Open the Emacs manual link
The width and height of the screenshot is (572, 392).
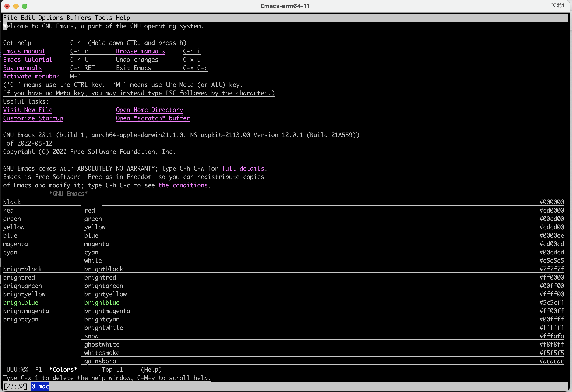[x=24, y=51]
